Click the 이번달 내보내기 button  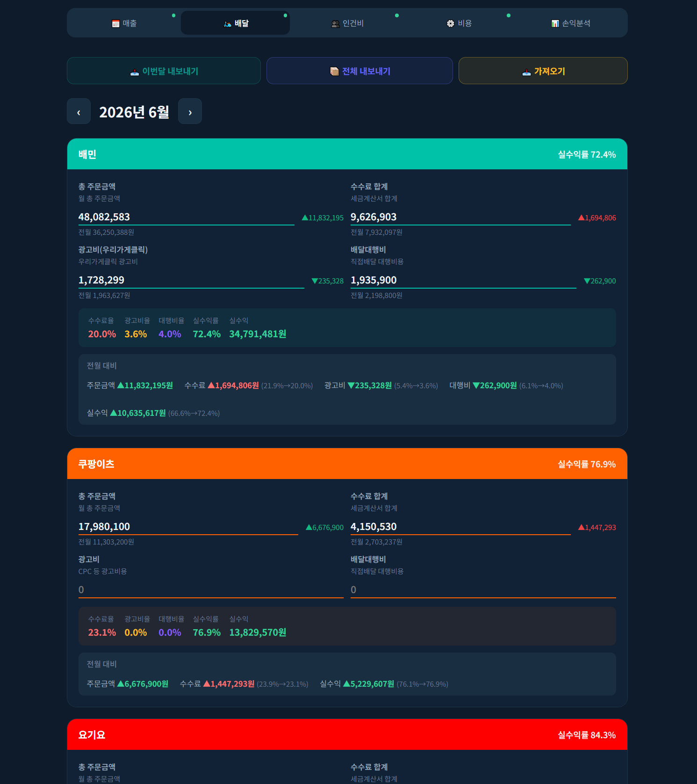pyautogui.click(x=164, y=71)
